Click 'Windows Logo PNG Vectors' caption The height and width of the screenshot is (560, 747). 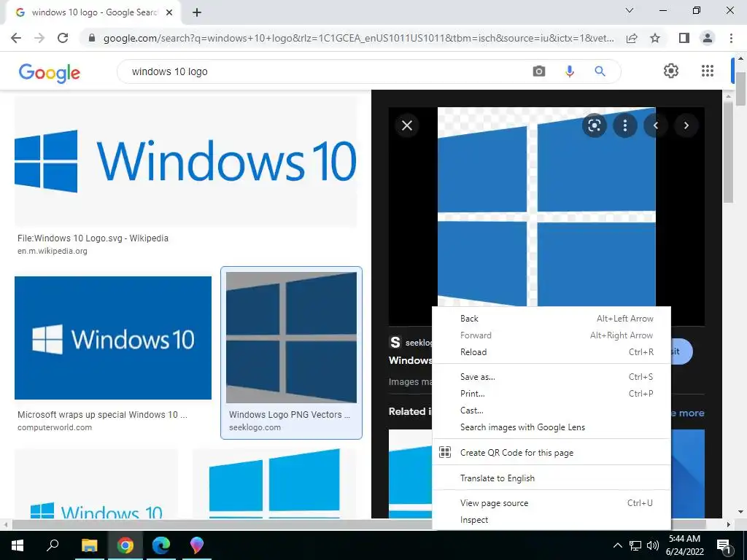coord(290,414)
